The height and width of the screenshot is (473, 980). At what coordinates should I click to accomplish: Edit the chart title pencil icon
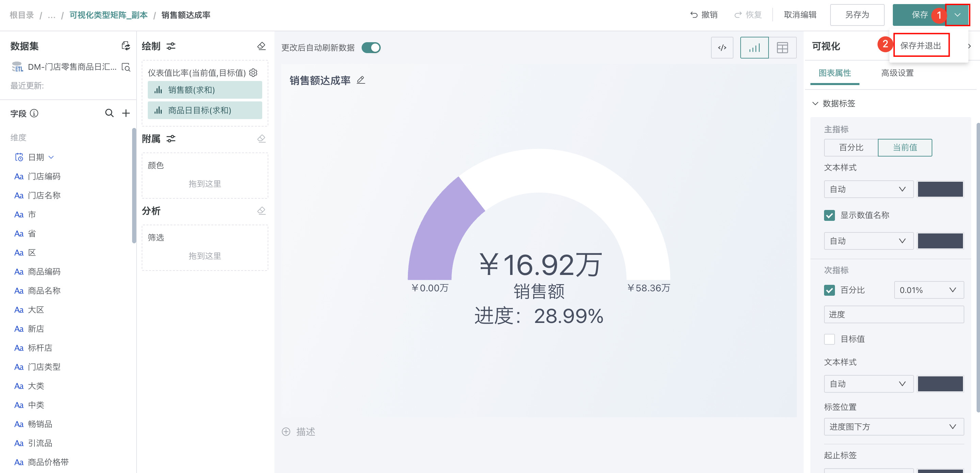coord(361,80)
